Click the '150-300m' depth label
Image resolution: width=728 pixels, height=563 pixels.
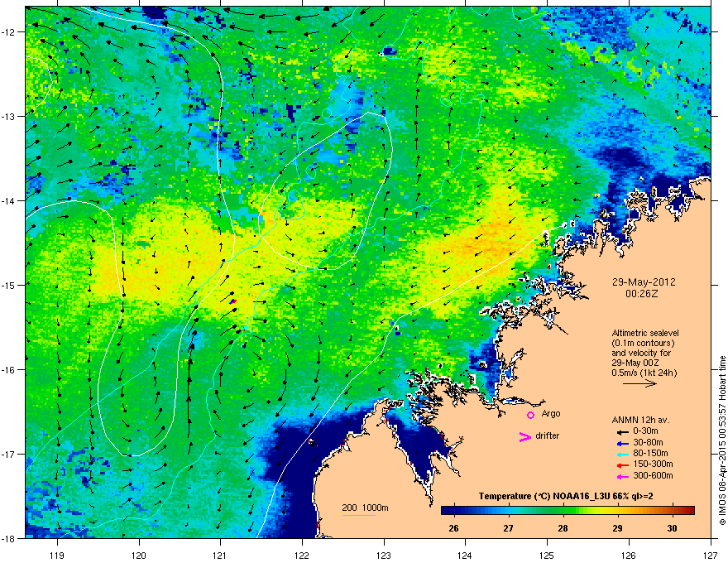[653, 464]
